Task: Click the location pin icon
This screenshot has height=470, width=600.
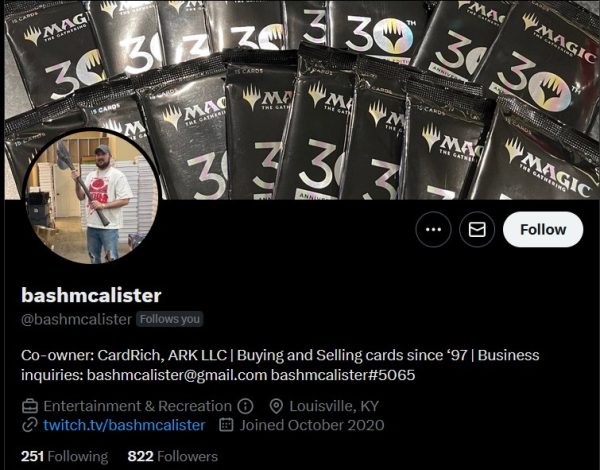Action: click(276, 406)
